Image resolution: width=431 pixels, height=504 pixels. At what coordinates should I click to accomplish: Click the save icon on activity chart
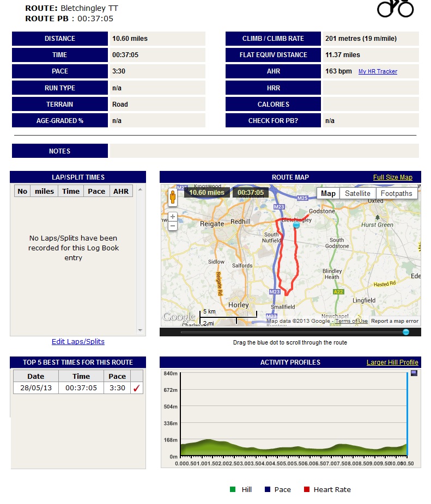coord(414,373)
